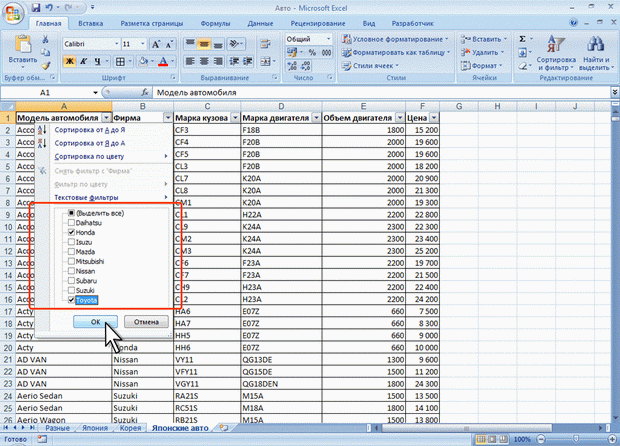
Task: Open Формат cells menu
Action: click(x=481, y=66)
